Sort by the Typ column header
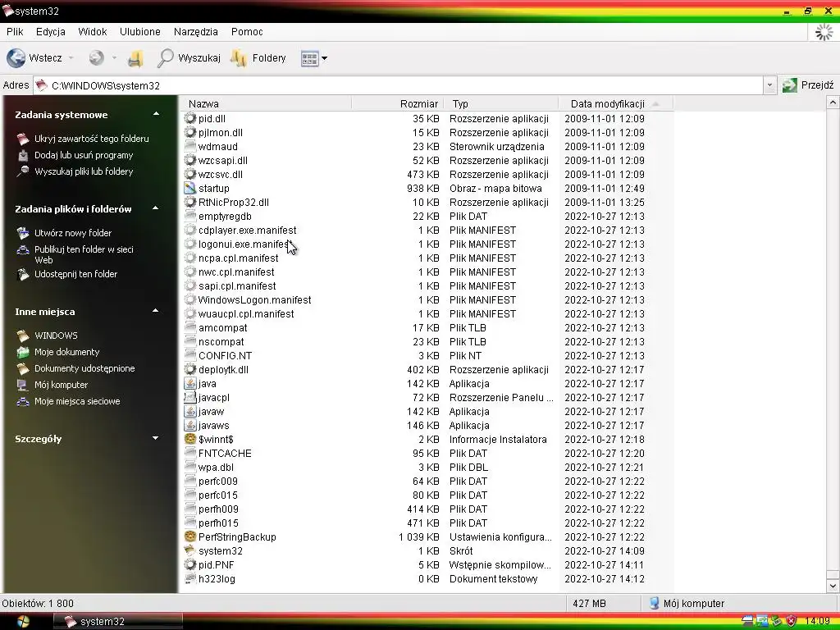This screenshot has width=840, height=630. [x=501, y=104]
